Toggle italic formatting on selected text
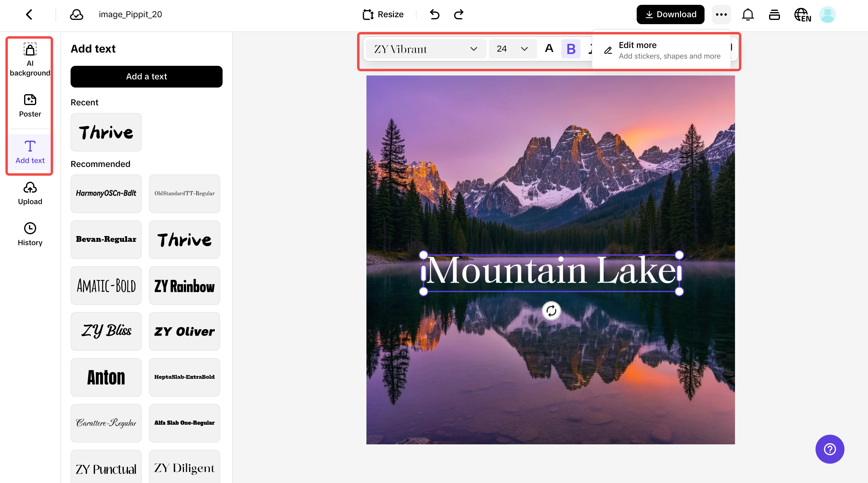This screenshot has width=868, height=483. click(591, 49)
